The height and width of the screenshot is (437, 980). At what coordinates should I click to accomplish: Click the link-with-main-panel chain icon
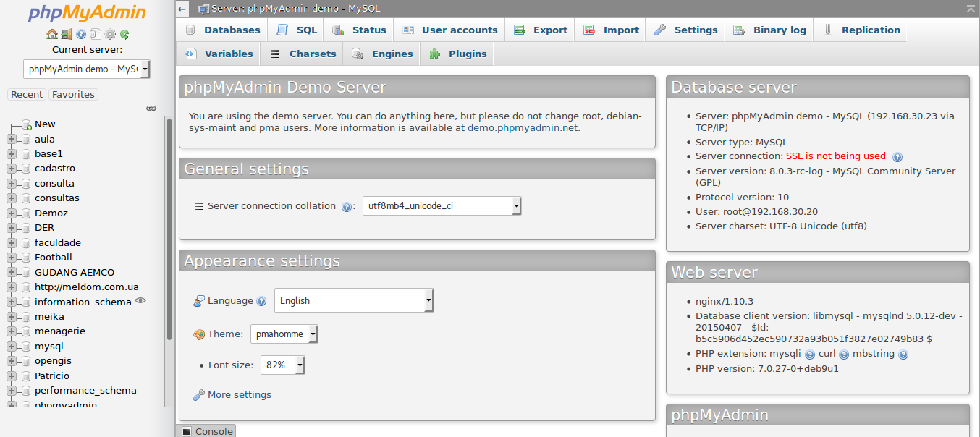[151, 108]
